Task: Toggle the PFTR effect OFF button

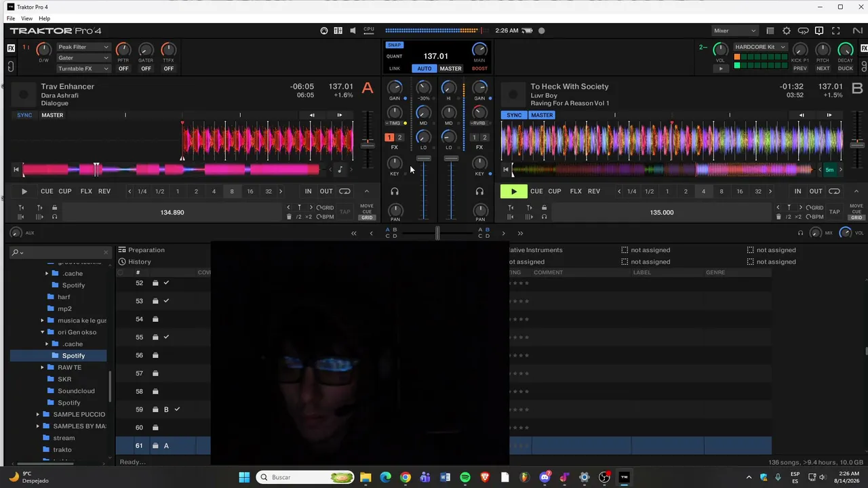Action: click(x=123, y=68)
